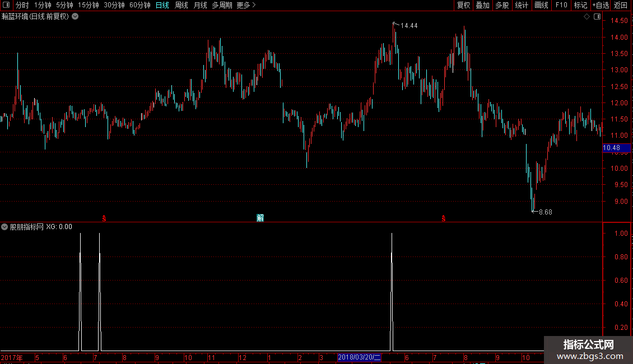633x364 pixels.
Task: Click 返回 to go back
Action: [x=621, y=5]
